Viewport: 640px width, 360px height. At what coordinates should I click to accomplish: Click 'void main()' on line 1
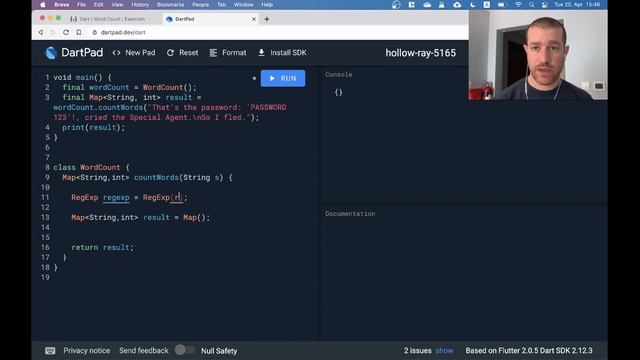[x=78, y=77]
